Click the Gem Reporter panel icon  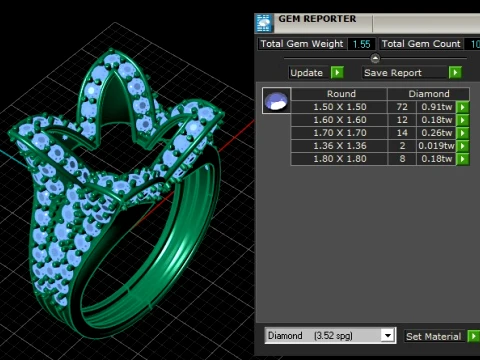pyautogui.click(x=264, y=23)
